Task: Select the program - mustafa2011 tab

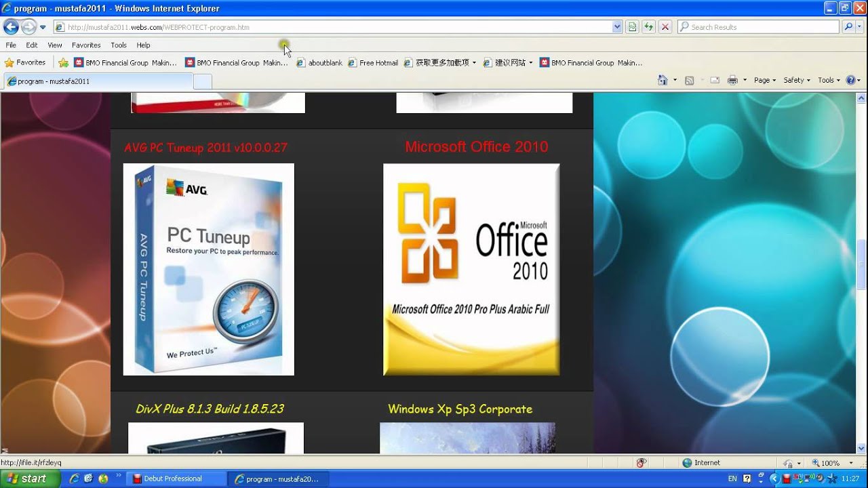Action: tap(97, 81)
